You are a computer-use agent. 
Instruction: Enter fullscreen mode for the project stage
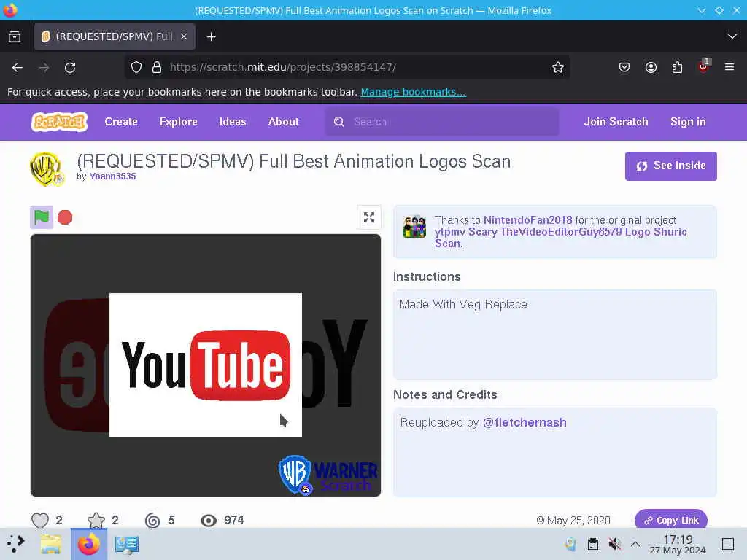[368, 217]
